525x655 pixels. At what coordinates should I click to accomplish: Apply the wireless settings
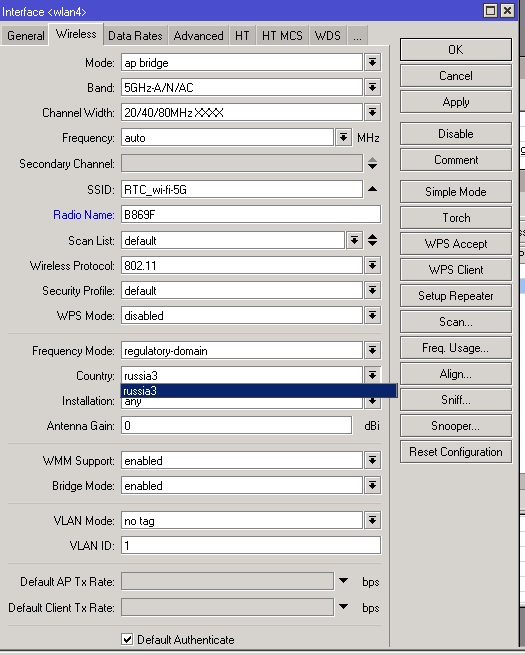click(456, 102)
